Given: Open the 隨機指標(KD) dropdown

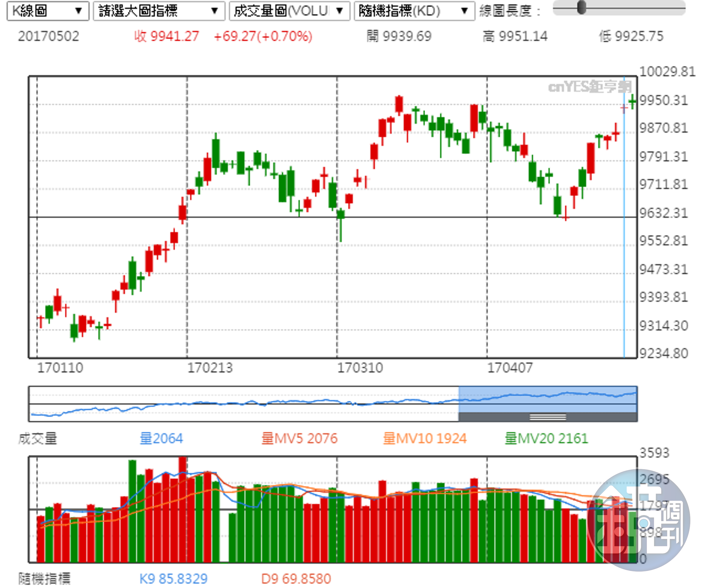Looking at the screenshot, I should point(414,11).
